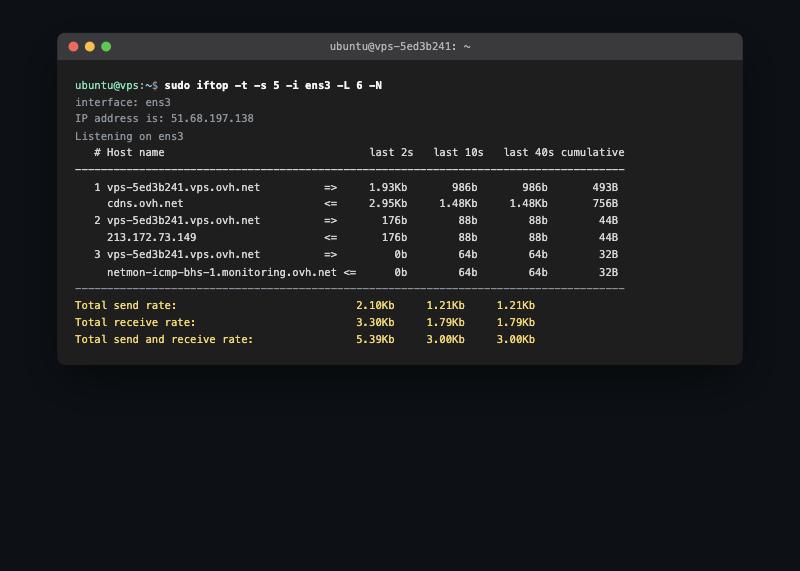Click the <= arrow on the 213.172.73.149 row
Image resolution: width=800 pixels, height=571 pixels.
click(331, 237)
